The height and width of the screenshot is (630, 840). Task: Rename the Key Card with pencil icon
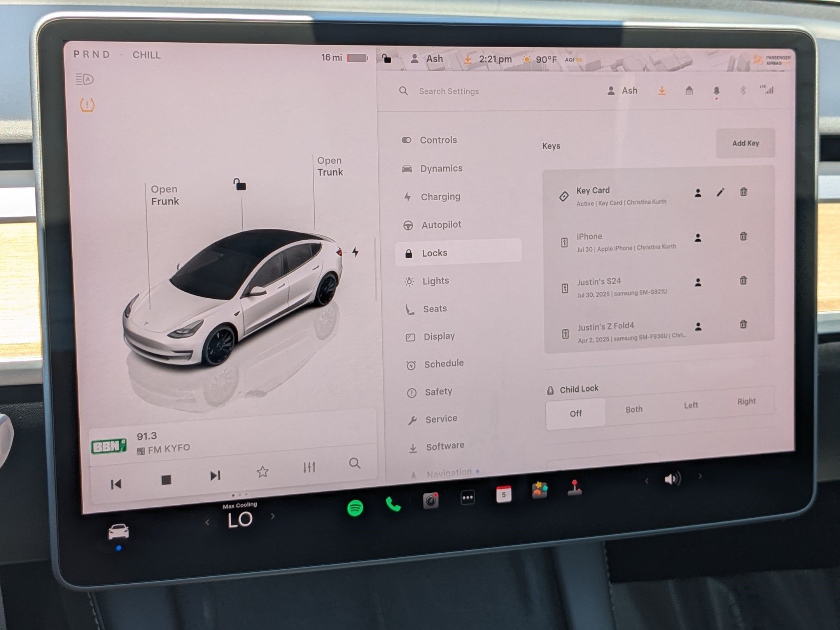(720, 192)
